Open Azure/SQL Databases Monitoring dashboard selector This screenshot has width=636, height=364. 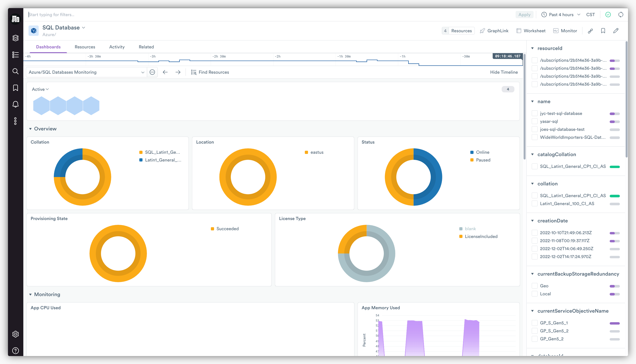click(x=86, y=72)
